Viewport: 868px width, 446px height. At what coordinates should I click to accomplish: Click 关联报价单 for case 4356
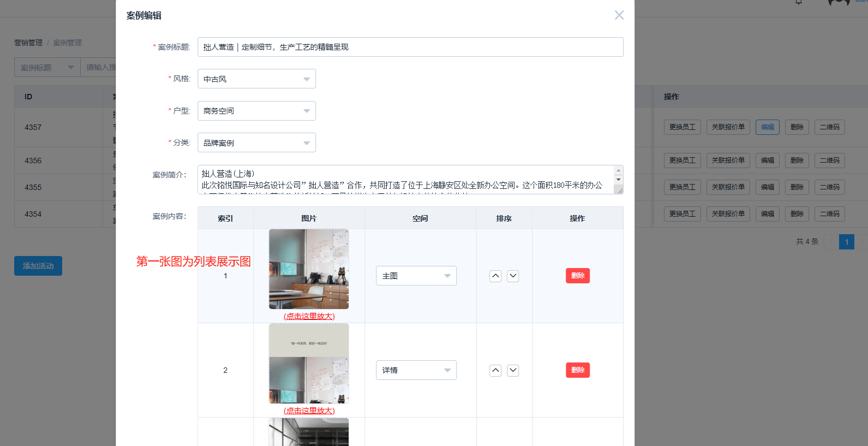(x=728, y=160)
